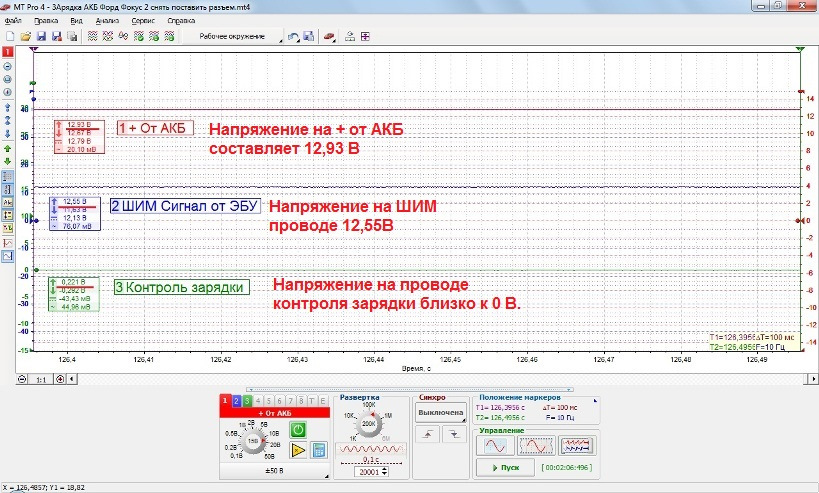Click the dotted sine wave mode button

coord(536,446)
